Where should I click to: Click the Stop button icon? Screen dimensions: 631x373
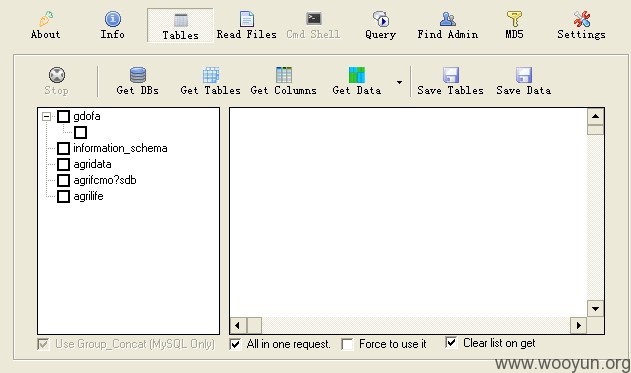pos(57,75)
